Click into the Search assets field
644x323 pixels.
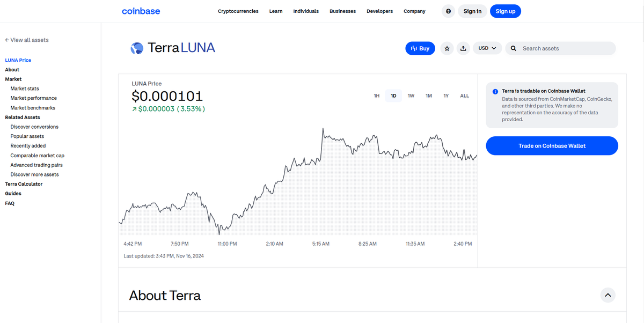560,48
